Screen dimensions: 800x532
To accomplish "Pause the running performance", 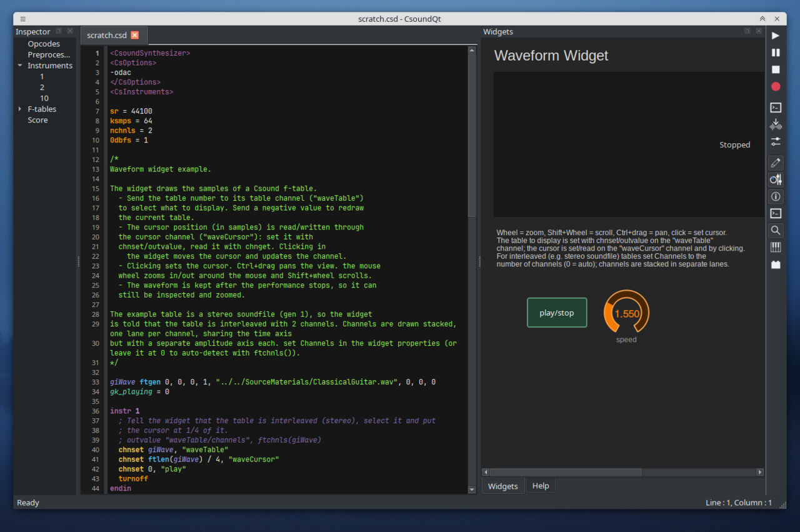I will (776, 53).
